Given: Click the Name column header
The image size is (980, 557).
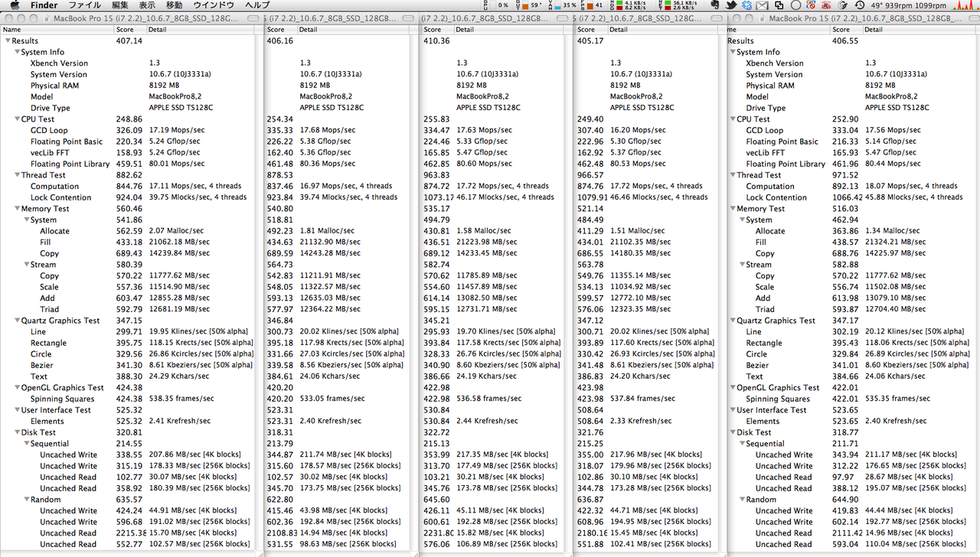Looking at the screenshot, I should tap(57, 30).
